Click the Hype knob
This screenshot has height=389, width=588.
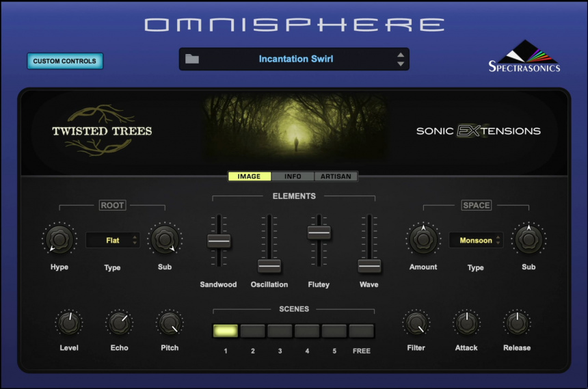point(59,239)
